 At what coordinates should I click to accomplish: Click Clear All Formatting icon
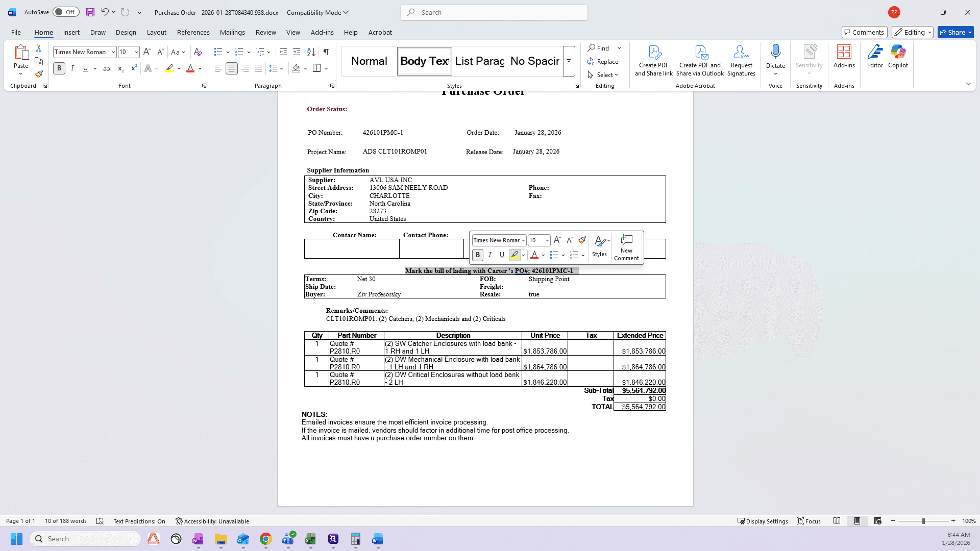click(x=198, y=52)
